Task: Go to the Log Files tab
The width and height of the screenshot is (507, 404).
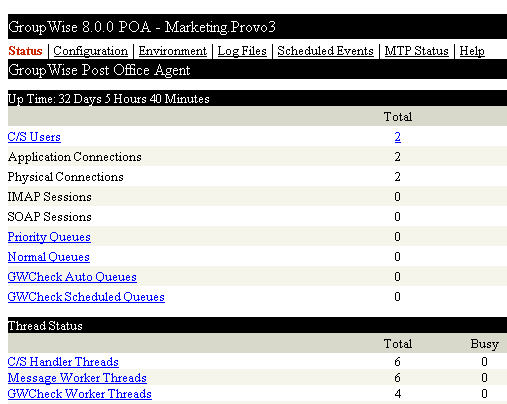Action: click(x=242, y=51)
